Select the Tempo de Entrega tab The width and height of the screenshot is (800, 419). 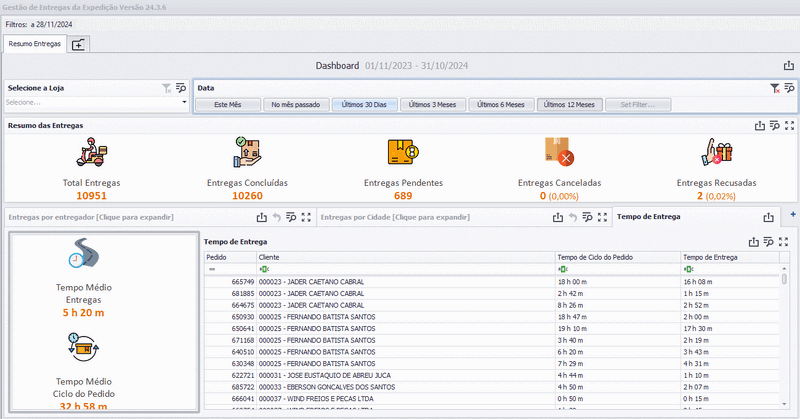648,216
